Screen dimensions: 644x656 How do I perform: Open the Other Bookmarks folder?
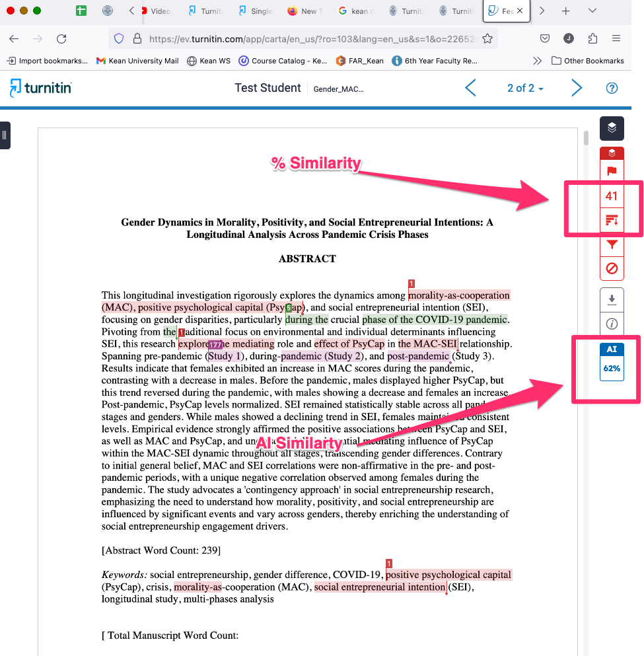(588, 61)
